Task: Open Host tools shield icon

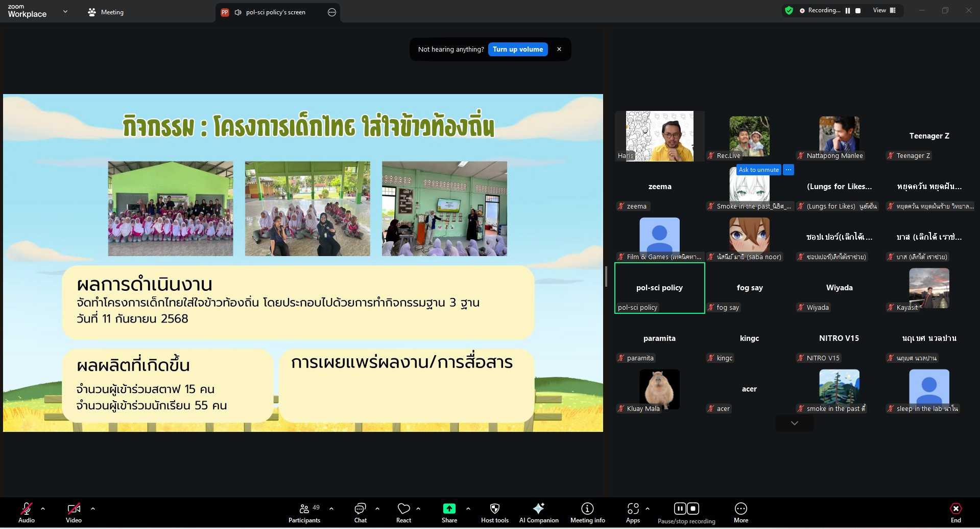Action: pos(494,512)
